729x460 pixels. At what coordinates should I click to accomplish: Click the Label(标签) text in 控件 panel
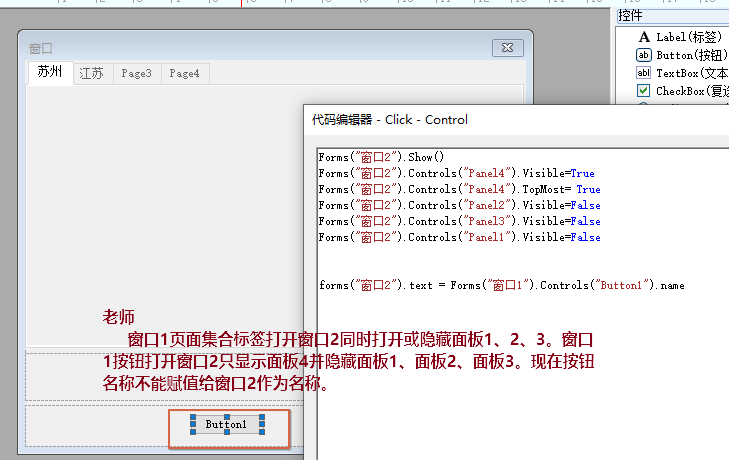(689, 37)
